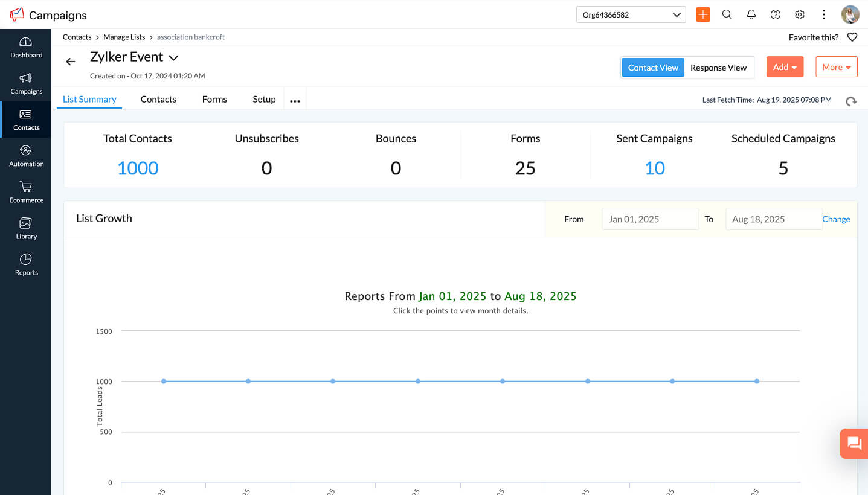Expand the More dropdown menu
The width and height of the screenshot is (868, 495).
(836, 67)
